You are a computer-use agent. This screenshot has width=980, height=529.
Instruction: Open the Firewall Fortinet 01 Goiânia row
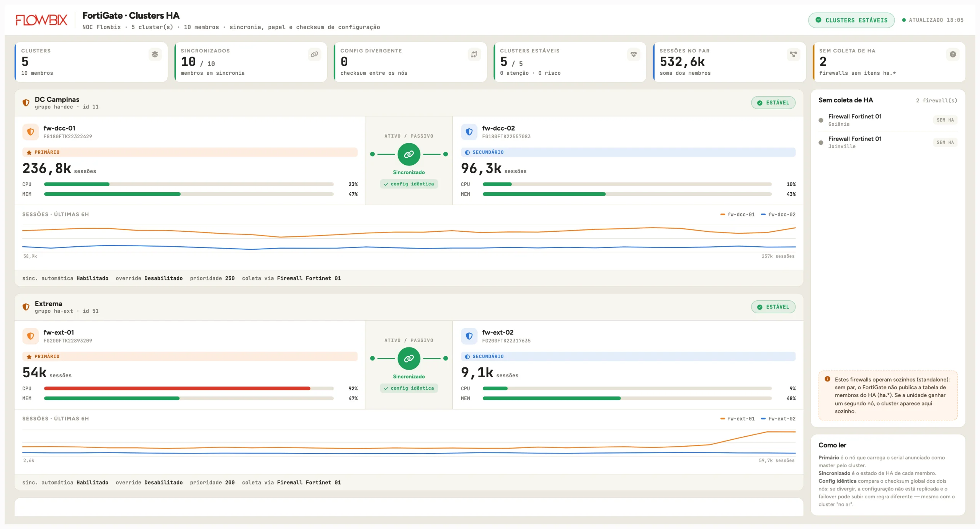pyautogui.click(x=888, y=120)
